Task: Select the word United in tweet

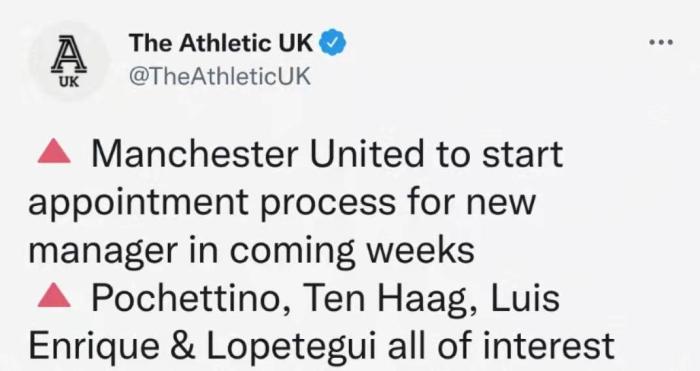Action: (367, 154)
